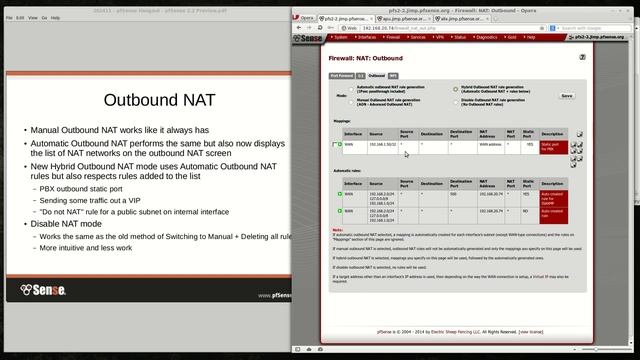Click the add mapping icon beside the Description header
This screenshot has width=640, height=360.
(580, 134)
